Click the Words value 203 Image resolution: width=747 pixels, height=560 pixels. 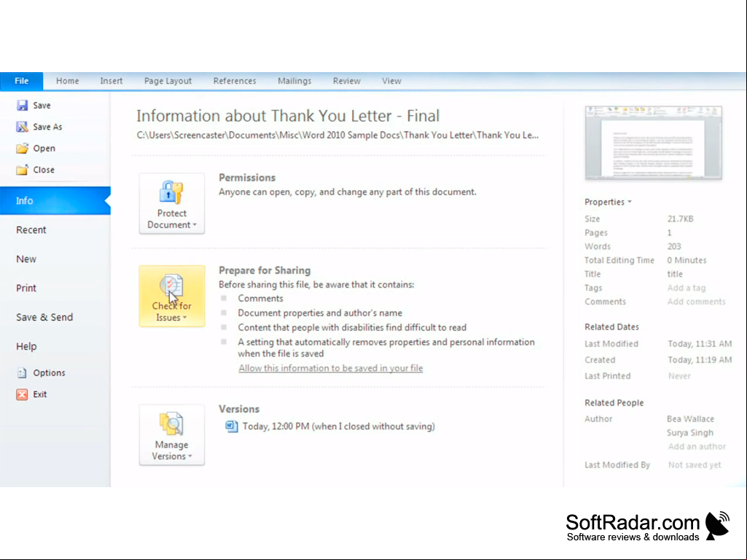[x=674, y=246]
